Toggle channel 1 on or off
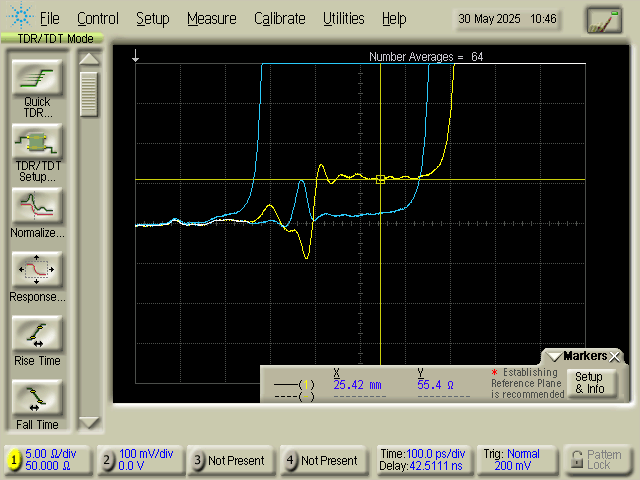This screenshot has height=480, width=640. (14, 460)
